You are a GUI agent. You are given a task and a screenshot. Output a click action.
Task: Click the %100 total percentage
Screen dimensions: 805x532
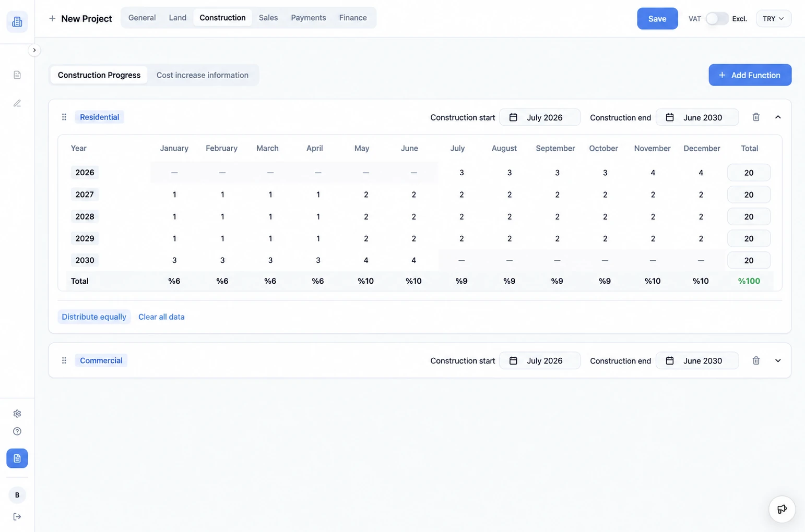tap(749, 281)
